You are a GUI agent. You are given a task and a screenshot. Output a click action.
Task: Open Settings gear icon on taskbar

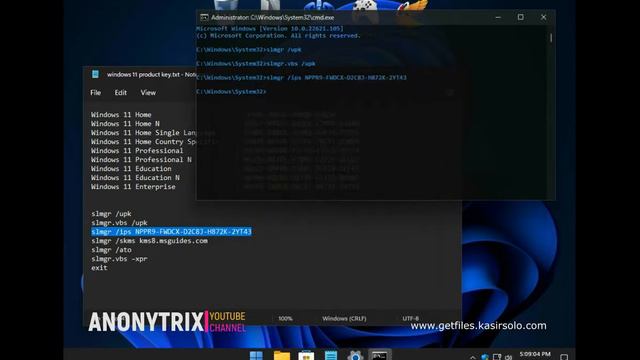click(x=355, y=356)
